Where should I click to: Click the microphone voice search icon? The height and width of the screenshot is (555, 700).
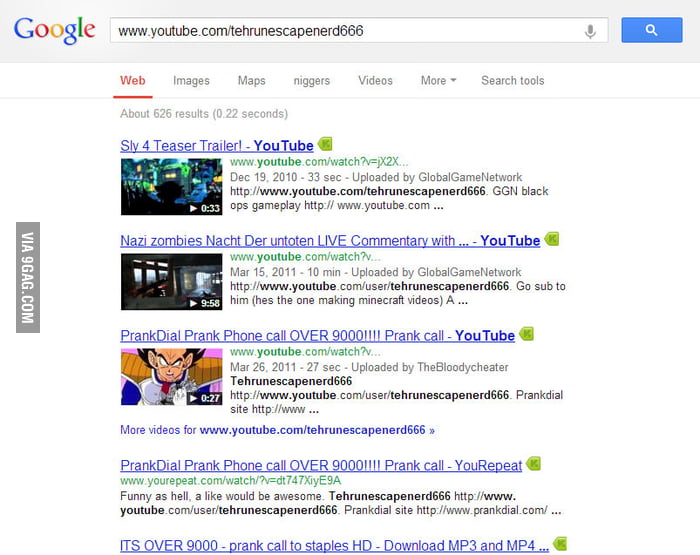(x=590, y=31)
